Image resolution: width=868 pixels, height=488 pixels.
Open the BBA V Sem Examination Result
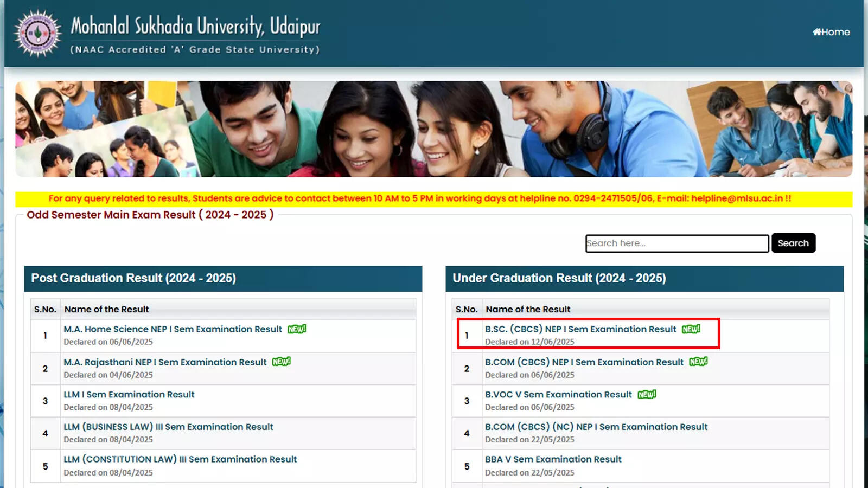553,459
